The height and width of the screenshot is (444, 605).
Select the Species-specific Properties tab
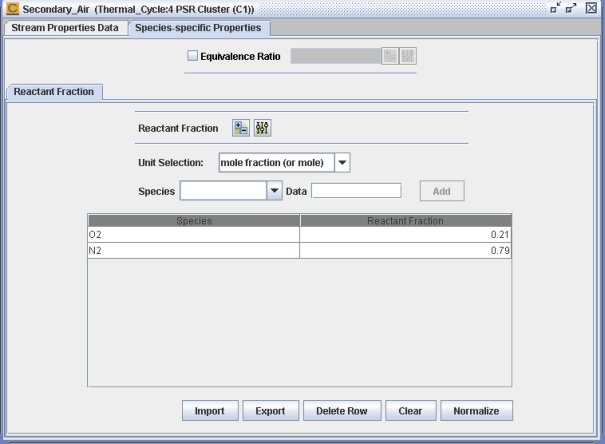[198, 28]
